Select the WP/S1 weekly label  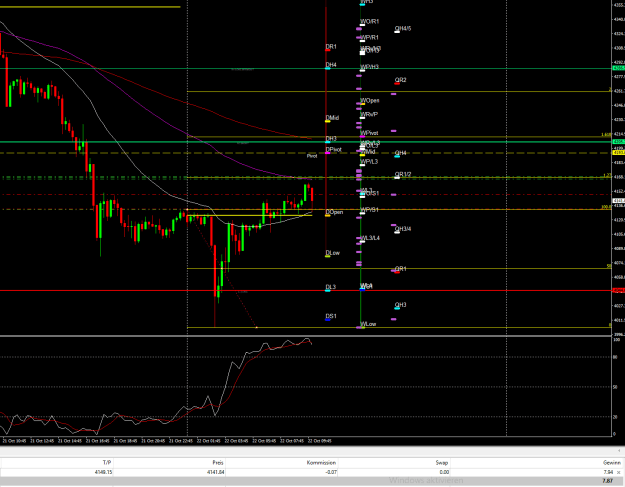[369, 210]
